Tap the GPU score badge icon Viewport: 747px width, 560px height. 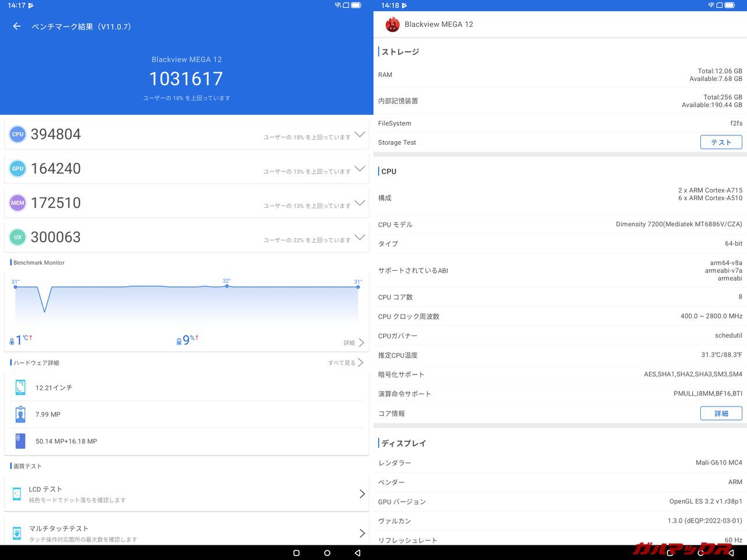[18, 169]
